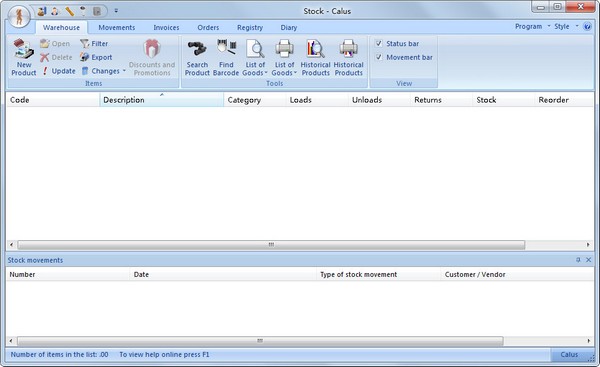Image resolution: width=600 pixels, height=367 pixels.
Task: Click the Filter funnel icon
Action: tap(85, 44)
